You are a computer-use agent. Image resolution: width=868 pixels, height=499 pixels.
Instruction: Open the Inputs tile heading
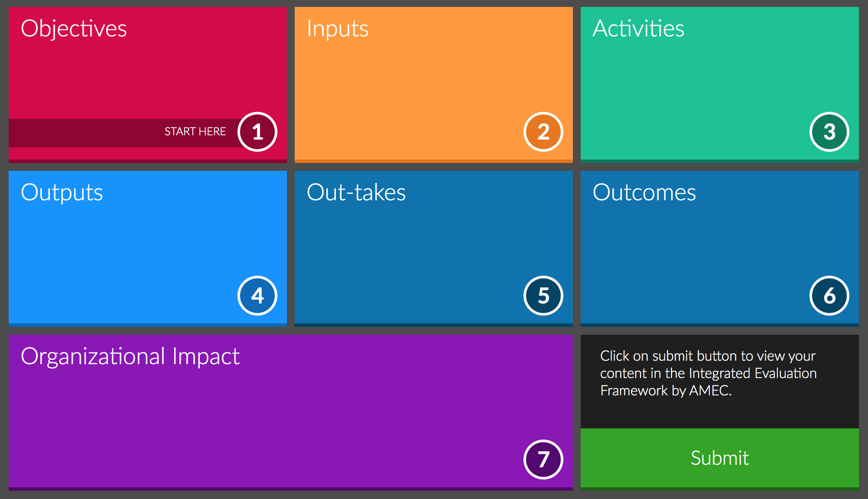[x=338, y=29]
